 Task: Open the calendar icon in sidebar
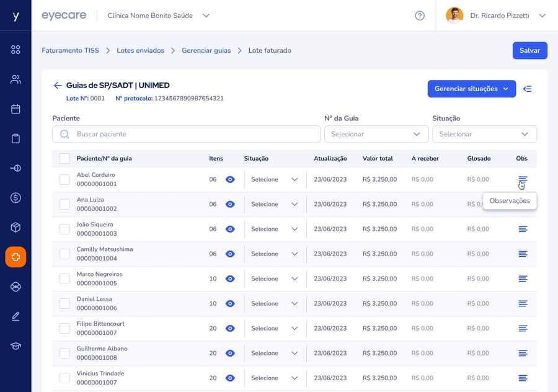pos(15,109)
